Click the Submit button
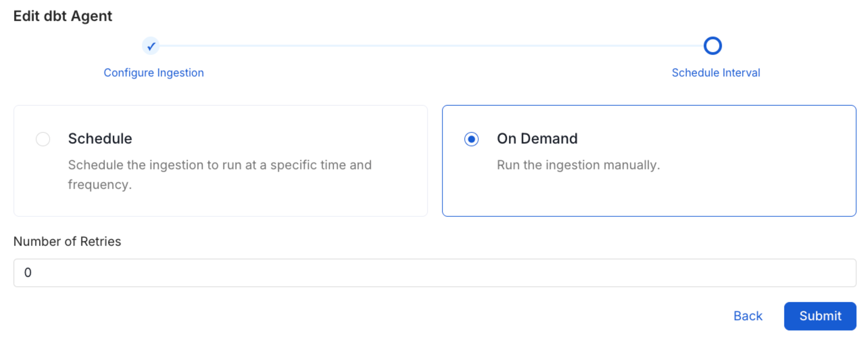Image resolution: width=868 pixels, height=344 pixels. [x=820, y=316]
